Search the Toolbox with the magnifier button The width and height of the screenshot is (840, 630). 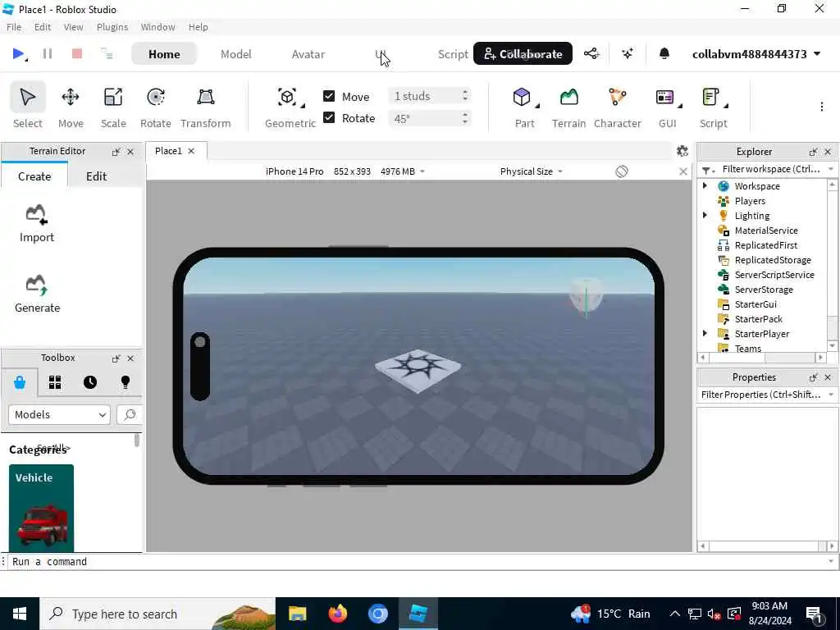pyautogui.click(x=129, y=414)
